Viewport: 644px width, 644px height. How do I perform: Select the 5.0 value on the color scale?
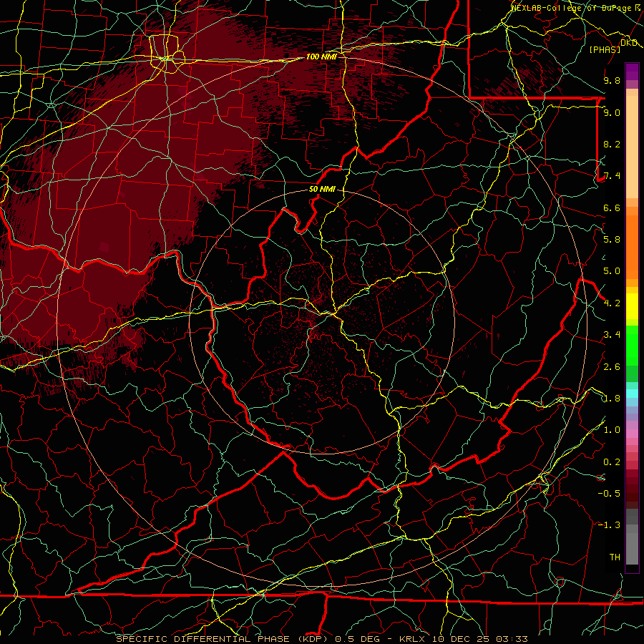[x=612, y=271]
